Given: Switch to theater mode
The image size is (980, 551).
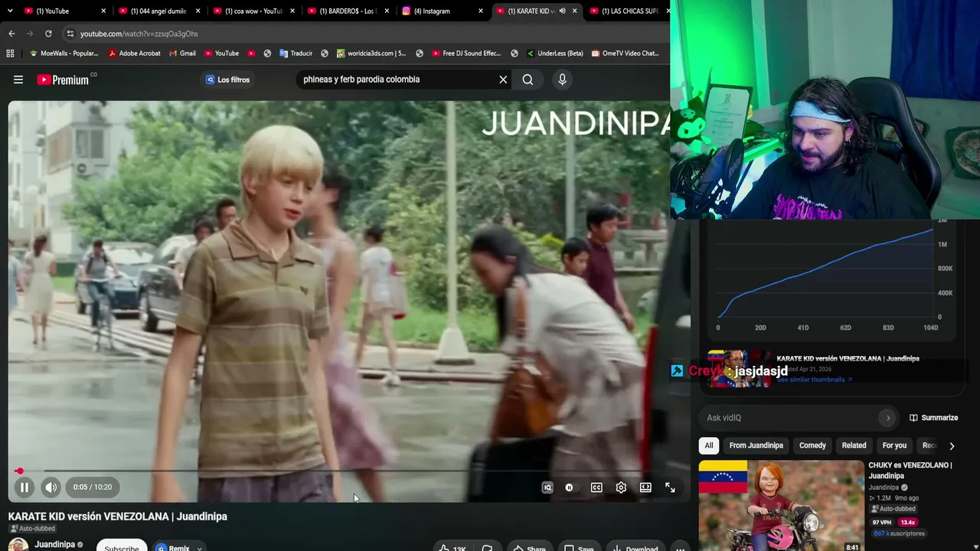Looking at the screenshot, I should click(x=645, y=487).
